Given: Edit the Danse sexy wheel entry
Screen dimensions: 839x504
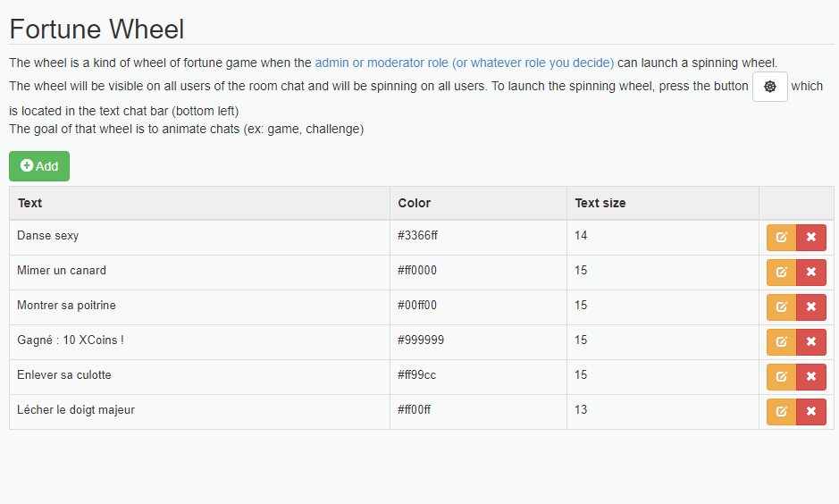Looking at the screenshot, I should [781, 238].
